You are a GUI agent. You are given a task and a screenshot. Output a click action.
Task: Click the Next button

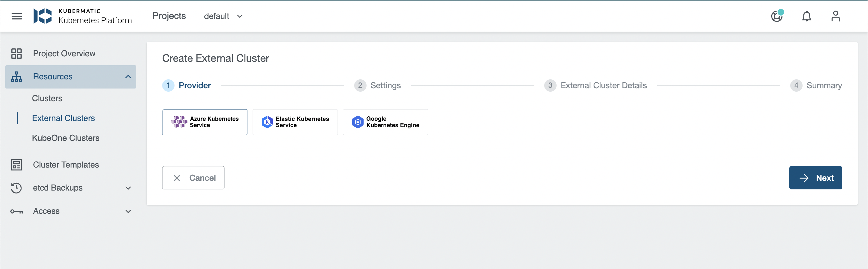(815, 178)
